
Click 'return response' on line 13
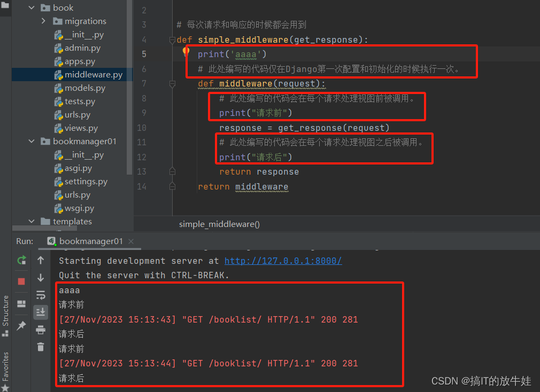coord(259,171)
